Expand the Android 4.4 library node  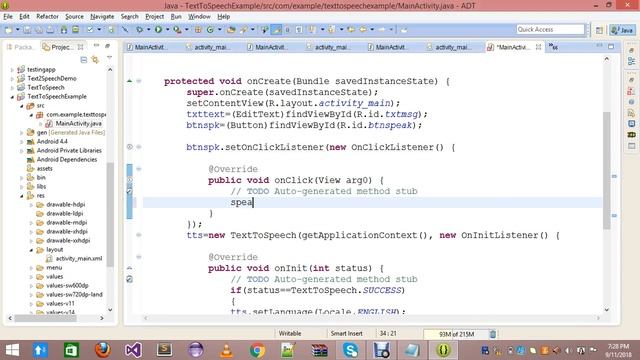[x=22, y=142]
